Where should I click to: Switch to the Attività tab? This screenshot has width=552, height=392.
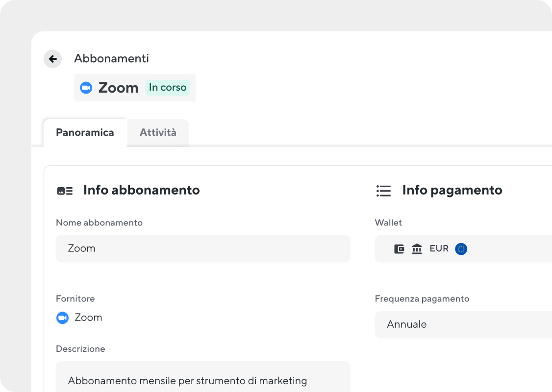[158, 133]
